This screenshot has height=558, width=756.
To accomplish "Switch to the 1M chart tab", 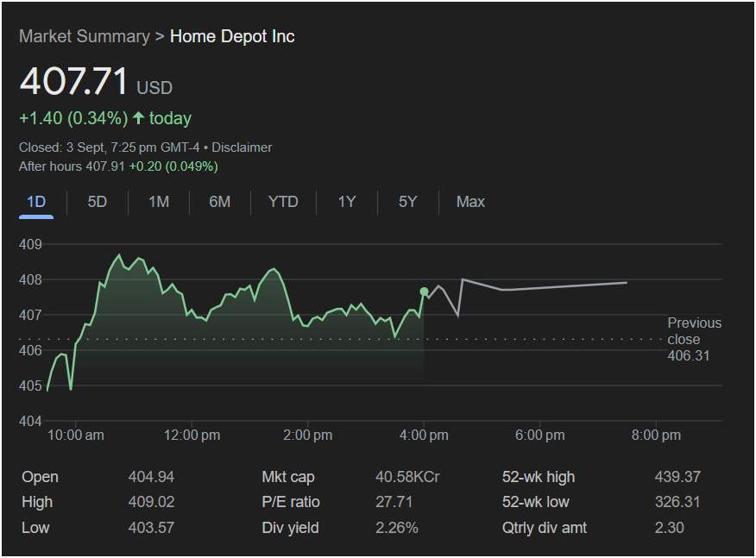I will 159,202.
